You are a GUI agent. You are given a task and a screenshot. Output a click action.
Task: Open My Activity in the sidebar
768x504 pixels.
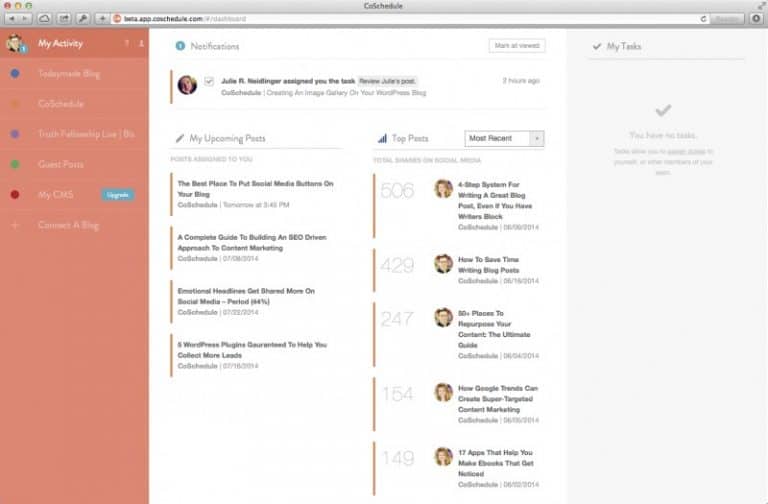(60, 44)
